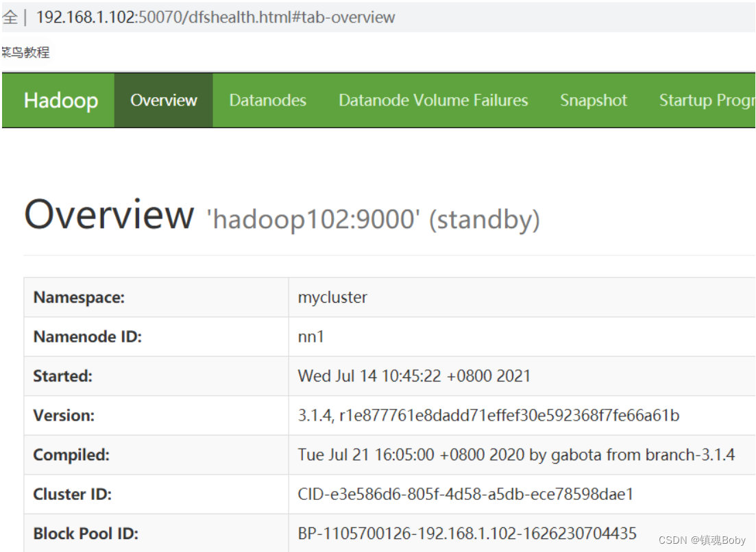The width and height of the screenshot is (756, 552).
Task: Click the Overview page heading
Action: [x=110, y=214]
